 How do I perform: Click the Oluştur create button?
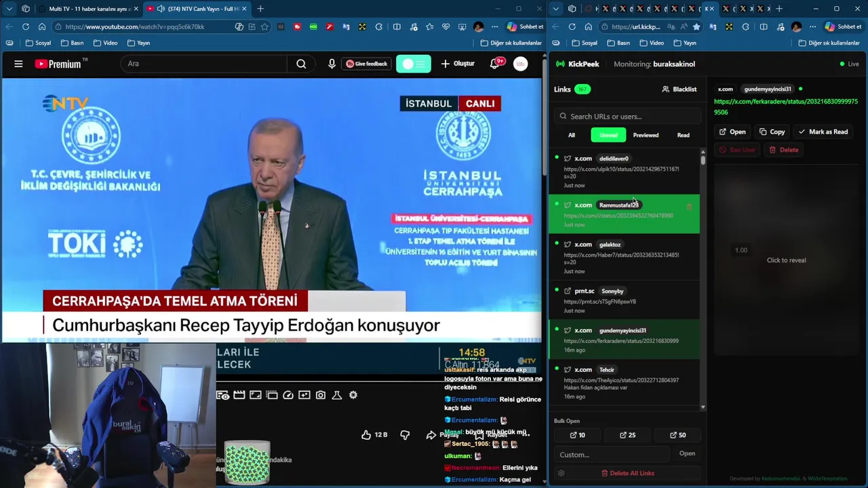458,64
